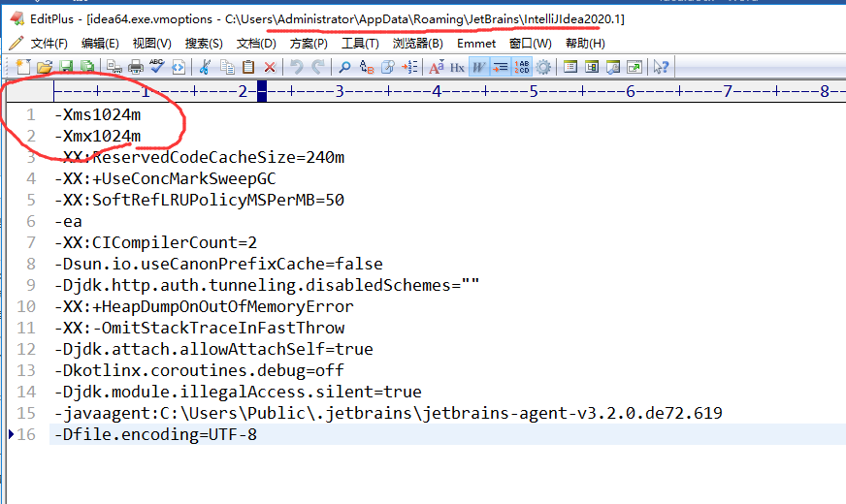Undo the last edit with the Undo icon
Viewport: 846px width, 504px height.
[296, 67]
